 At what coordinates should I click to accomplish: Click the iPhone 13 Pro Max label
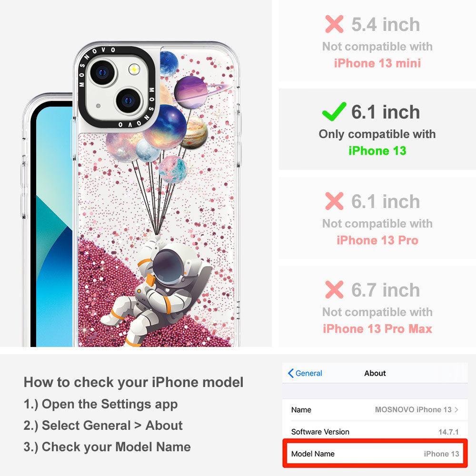(377, 328)
